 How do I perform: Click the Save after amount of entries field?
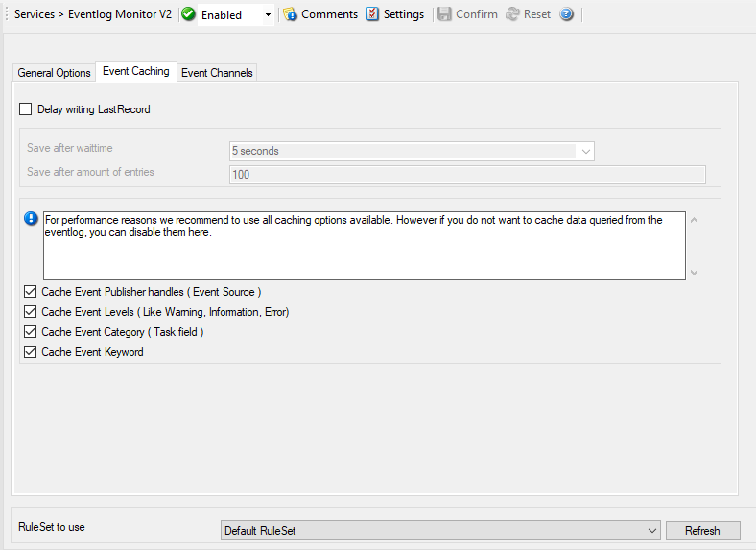point(467,175)
